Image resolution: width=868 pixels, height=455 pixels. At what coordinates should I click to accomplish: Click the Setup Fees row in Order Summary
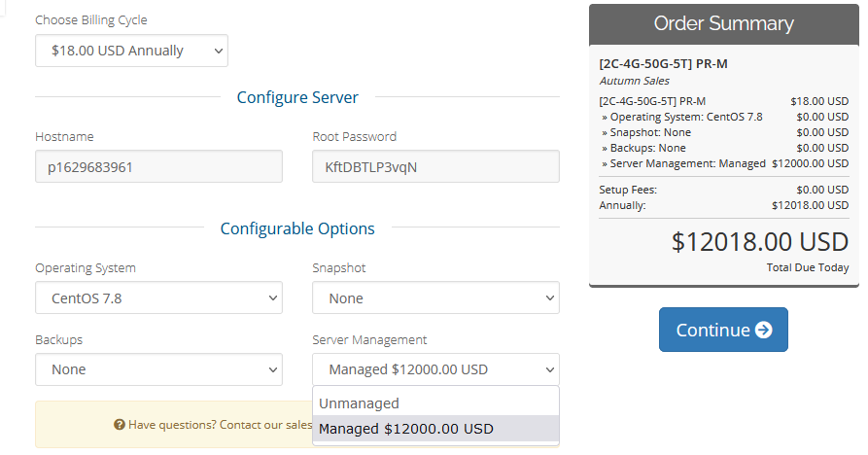tap(628, 190)
